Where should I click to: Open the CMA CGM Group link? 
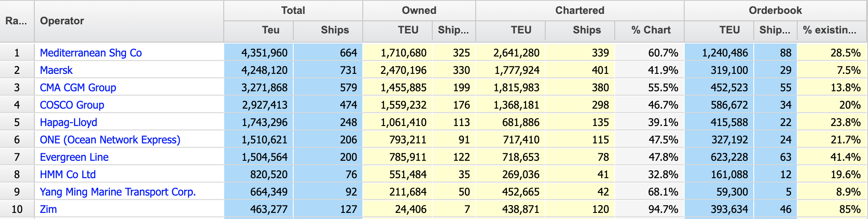pyautogui.click(x=78, y=88)
